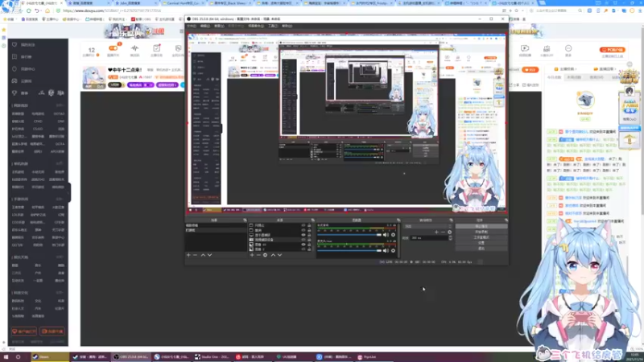Click 工作室模式 button in OBS Controls
The width and height of the screenshot is (644, 362).
pyautogui.click(x=481, y=237)
